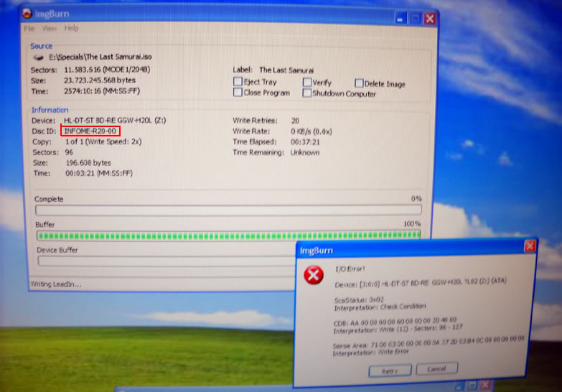Click the Write Retries value 20
Screen dimensions: 562x392
[295, 121]
